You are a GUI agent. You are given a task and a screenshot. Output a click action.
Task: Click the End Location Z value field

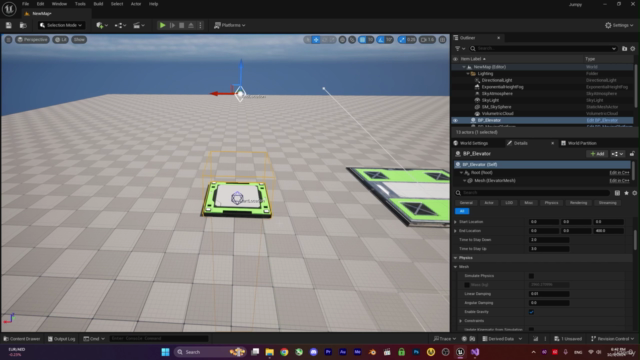(x=609, y=231)
